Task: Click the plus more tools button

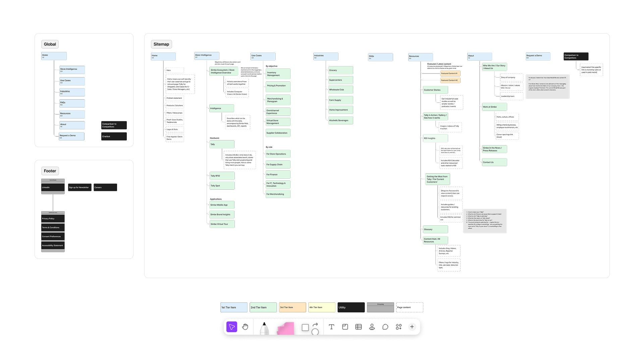Action: tap(412, 327)
